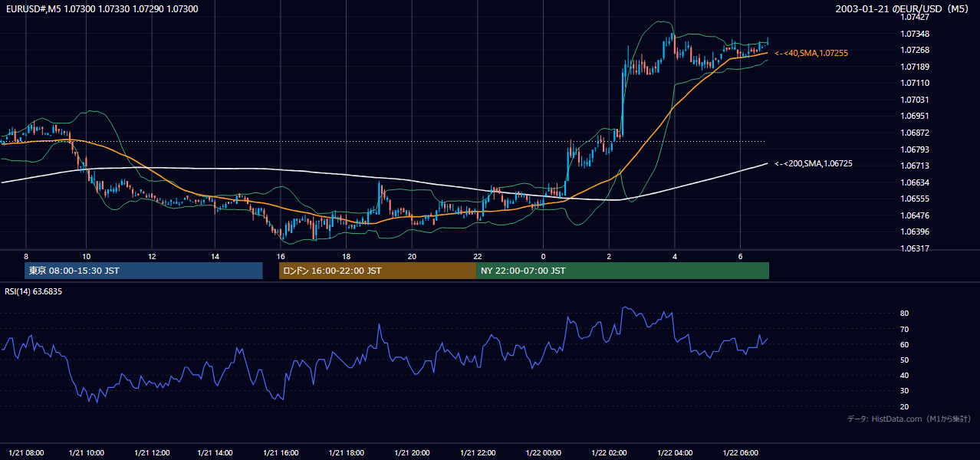Click bottom time label 1/21 12:00

point(152,452)
